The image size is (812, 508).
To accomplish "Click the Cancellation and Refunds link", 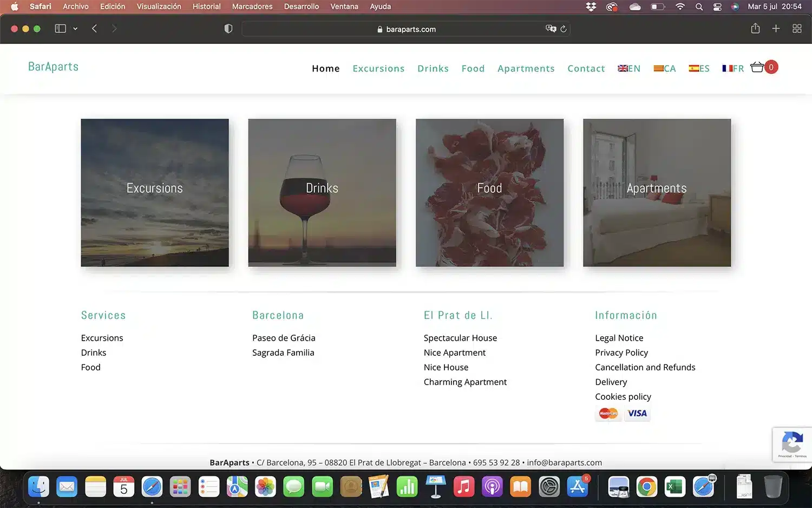I will pos(645,367).
